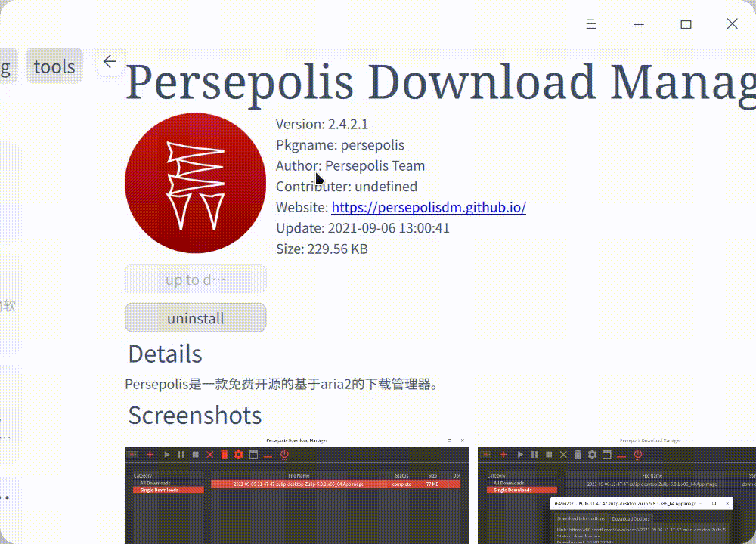The height and width of the screenshot is (544, 756).
Task: Click the update button above uninstall
Action: point(195,279)
